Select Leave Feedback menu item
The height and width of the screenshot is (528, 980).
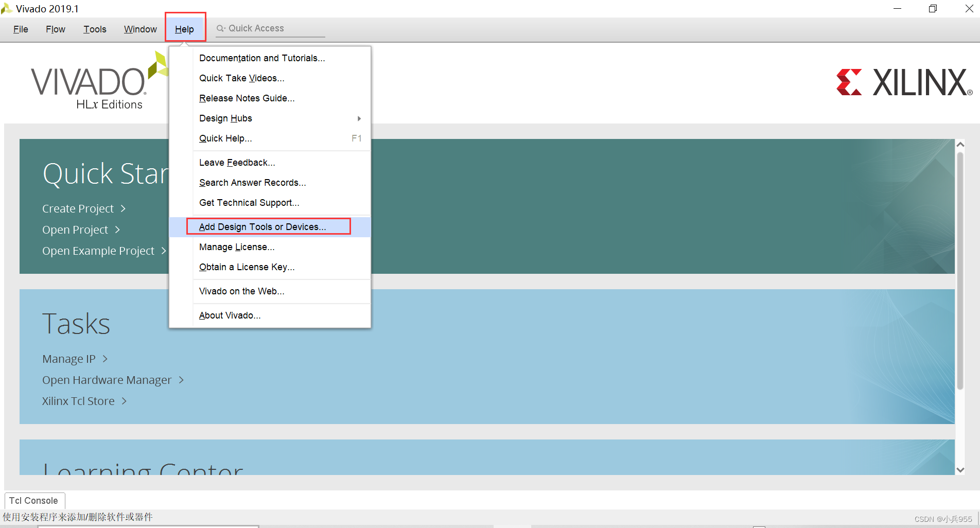tap(270, 163)
